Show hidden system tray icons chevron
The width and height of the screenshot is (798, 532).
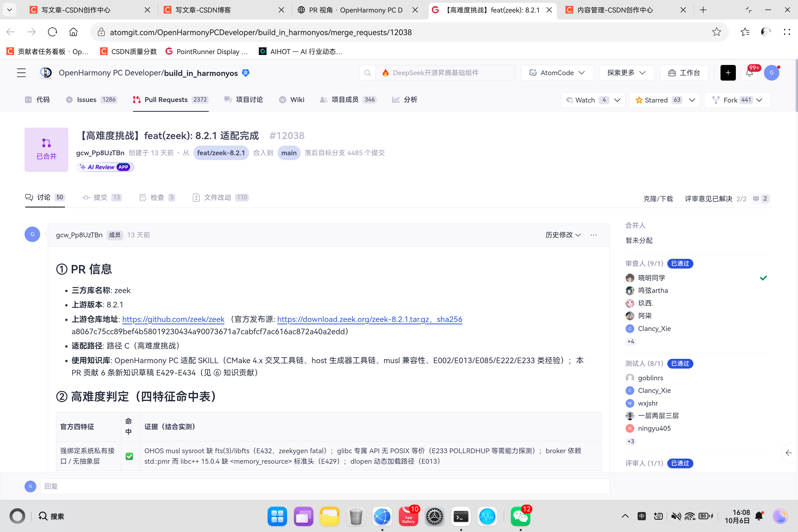pos(625,516)
